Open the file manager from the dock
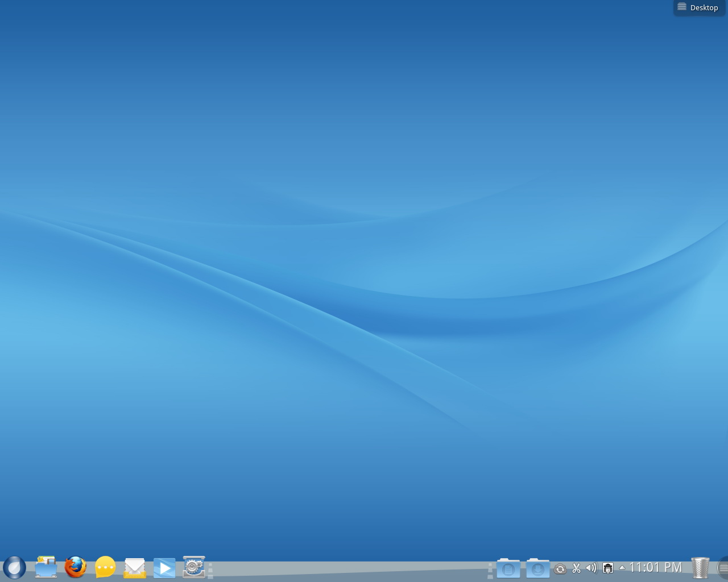Screen dimensions: 728x582 45,567
